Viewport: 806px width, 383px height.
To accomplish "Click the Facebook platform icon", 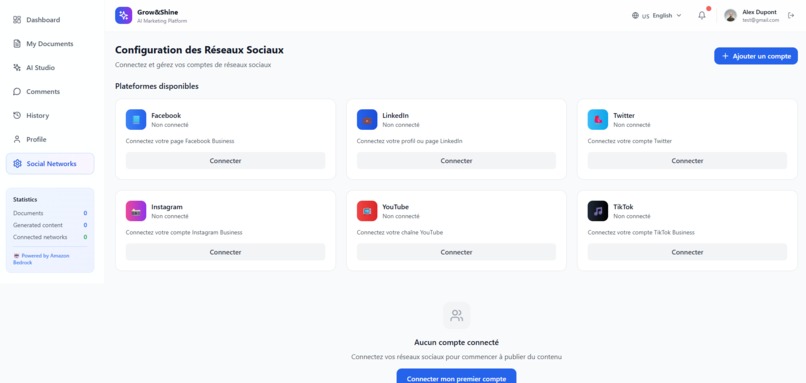I will (136, 119).
